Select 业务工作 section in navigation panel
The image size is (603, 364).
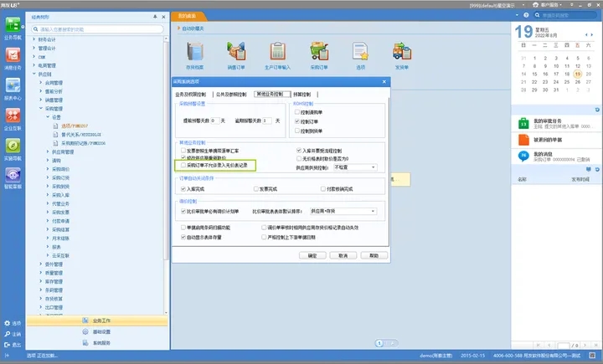point(97,320)
